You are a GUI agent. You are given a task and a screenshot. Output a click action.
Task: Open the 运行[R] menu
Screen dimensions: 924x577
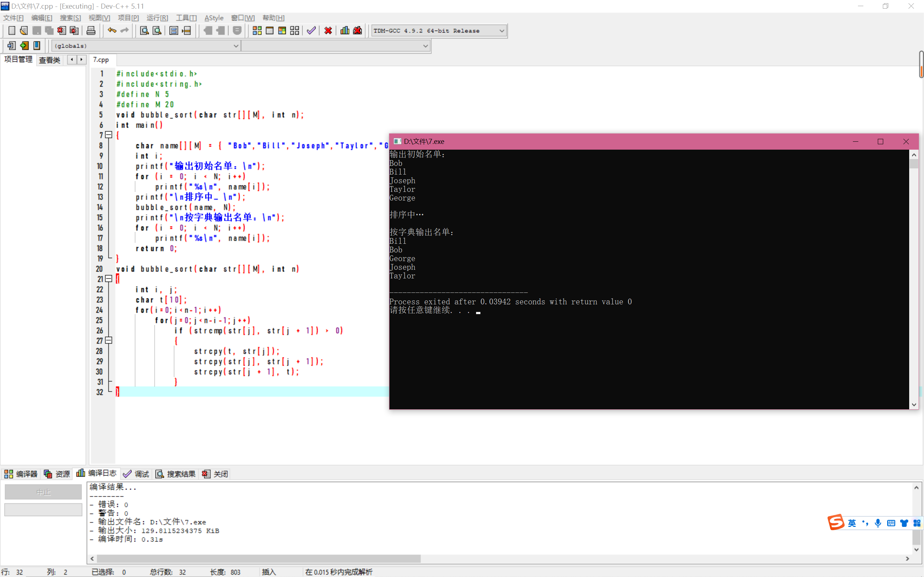pos(157,18)
